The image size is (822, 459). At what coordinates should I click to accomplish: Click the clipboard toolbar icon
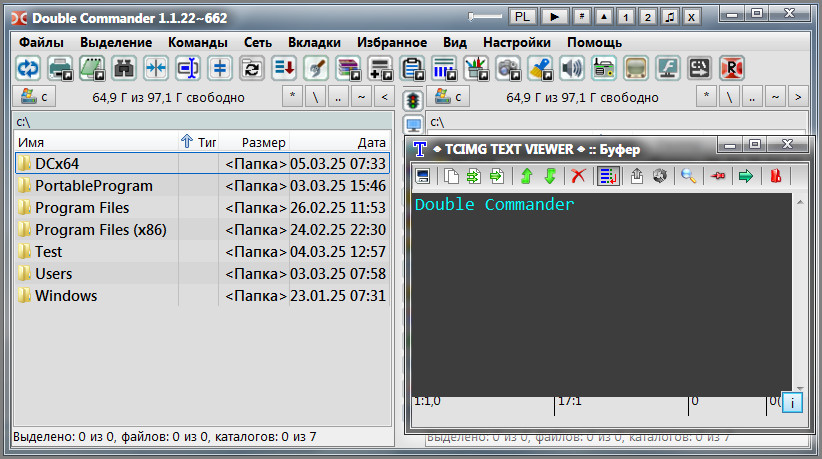point(412,68)
